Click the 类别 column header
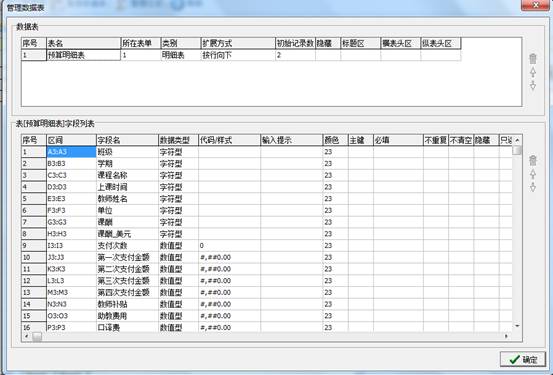The image size is (553, 375). (x=180, y=43)
